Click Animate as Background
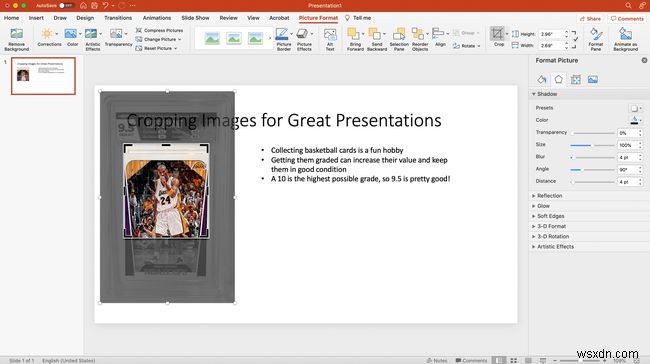Viewport: 650px width, 364px height. (626, 39)
